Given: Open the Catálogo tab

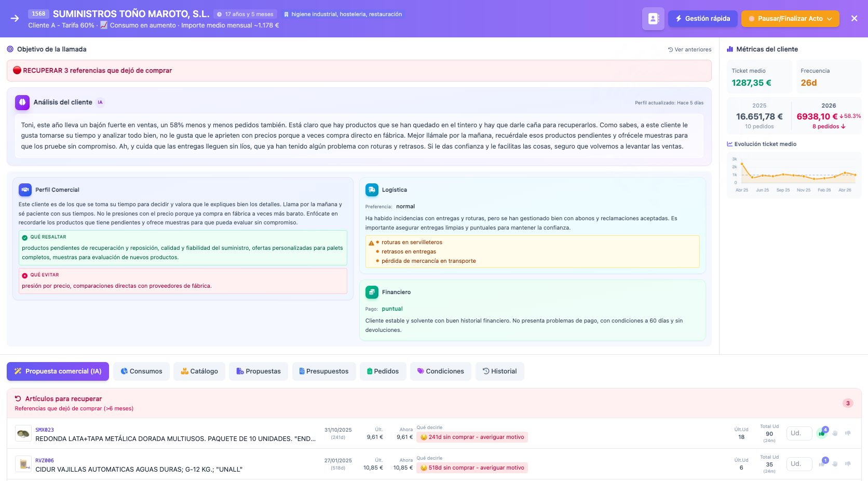Looking at the screenshot, I should [x=199, y=371].
